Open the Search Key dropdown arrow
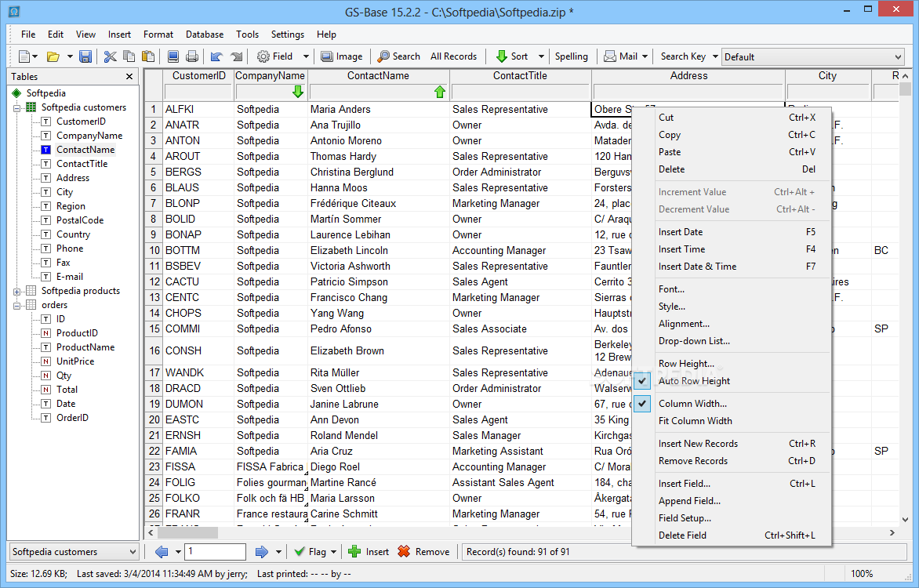 point(714,57)
